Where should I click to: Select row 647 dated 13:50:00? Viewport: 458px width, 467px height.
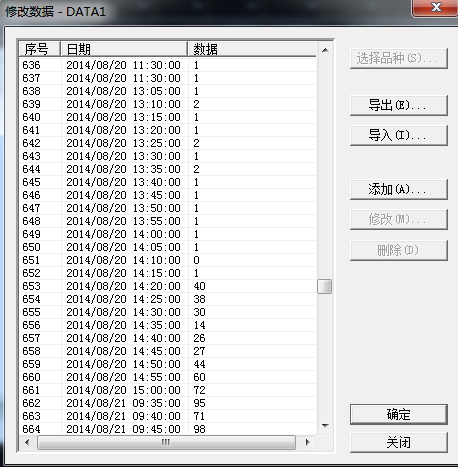coord(168,208)
